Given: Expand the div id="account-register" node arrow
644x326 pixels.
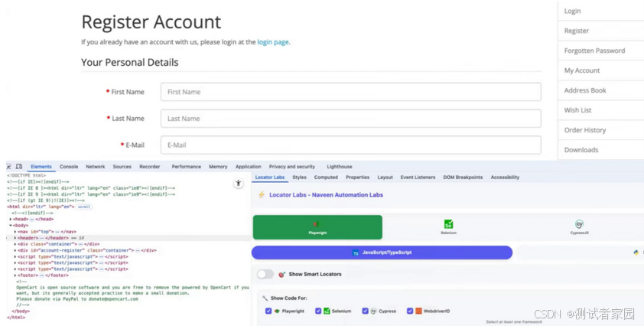Looking at the screenshot, I should tap(15, 250).
